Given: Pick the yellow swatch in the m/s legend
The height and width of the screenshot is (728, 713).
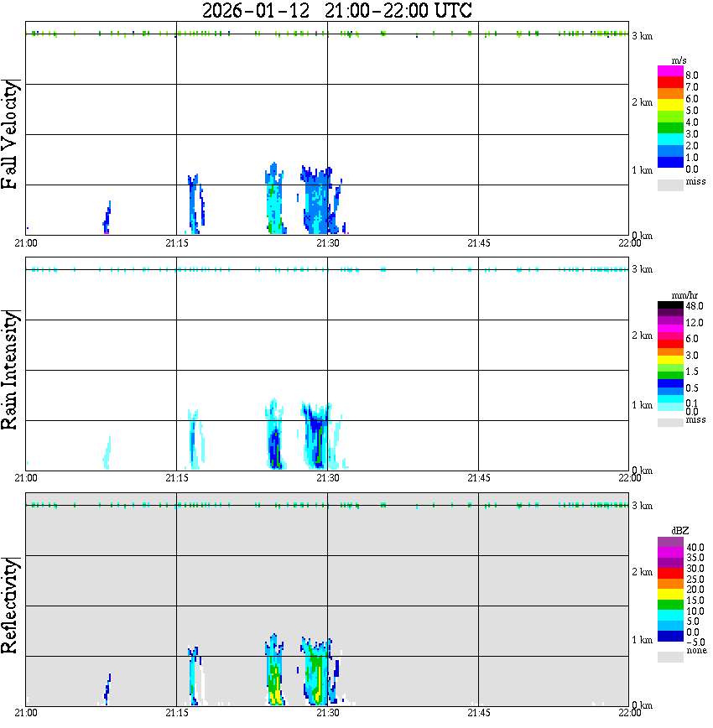Looking at the screenshot, I should 670,105.
